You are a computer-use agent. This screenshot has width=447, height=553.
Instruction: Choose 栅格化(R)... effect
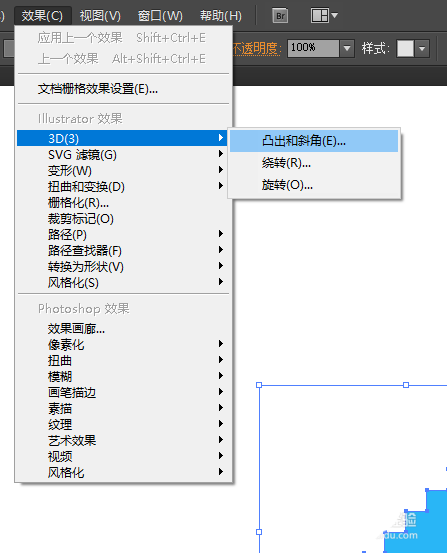123,202
